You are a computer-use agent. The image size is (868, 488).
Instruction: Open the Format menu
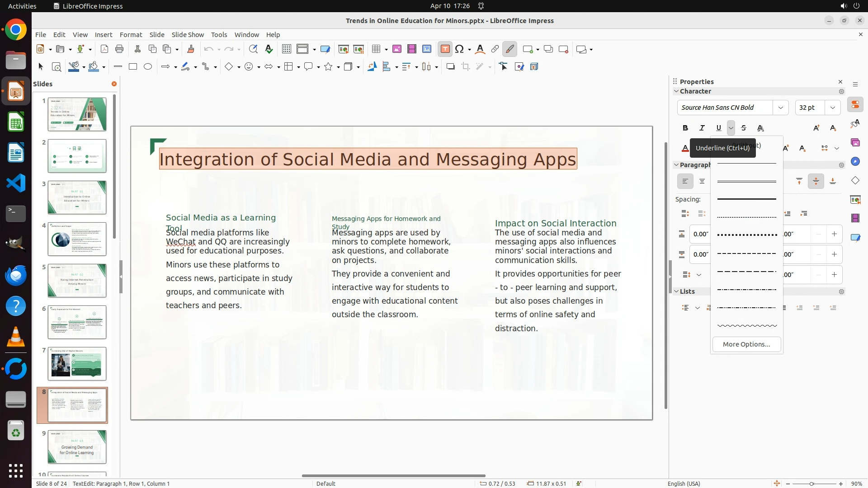131,35
